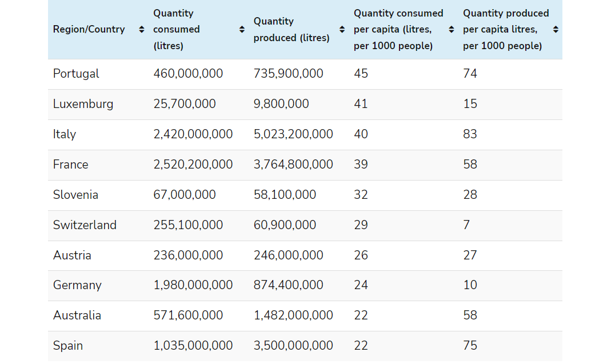Click Austria's produced value 246,000,000
This screenshot has height=364, width=603.
click(289, 255)
